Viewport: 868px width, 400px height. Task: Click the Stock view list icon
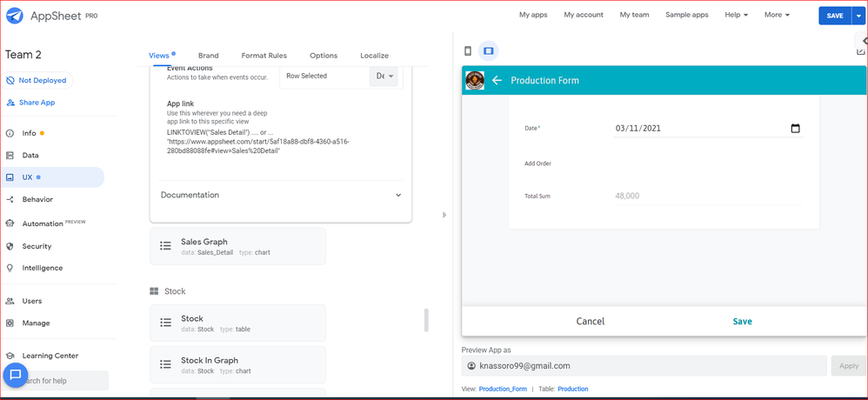[x=165, y=323]
